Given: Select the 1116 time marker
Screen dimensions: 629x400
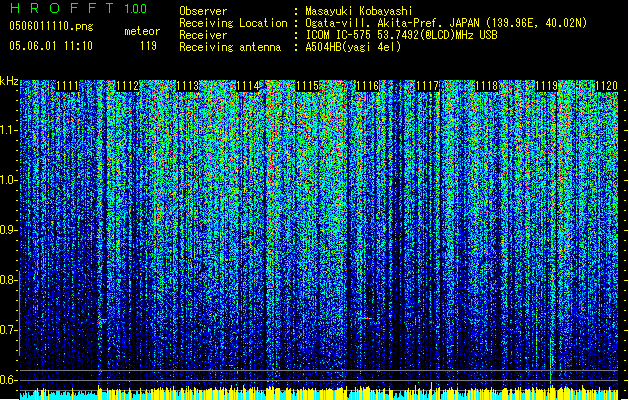Looking at the screenshot, I should 367,86.
